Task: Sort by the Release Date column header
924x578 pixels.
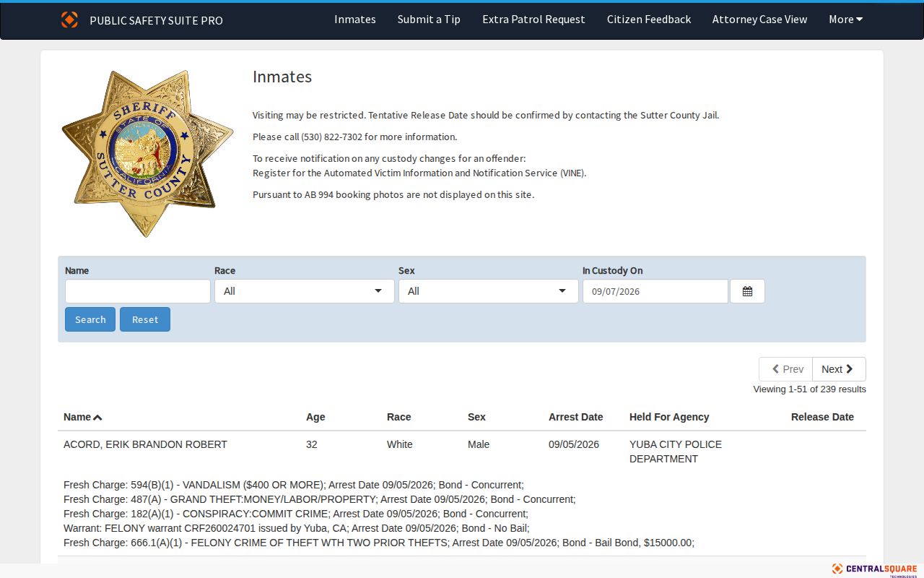Action: coord(822,417)
